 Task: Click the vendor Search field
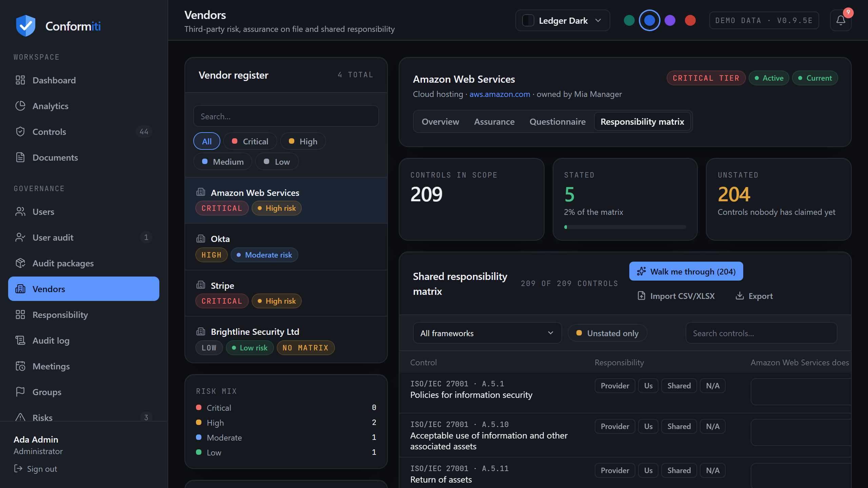point(286,116)
